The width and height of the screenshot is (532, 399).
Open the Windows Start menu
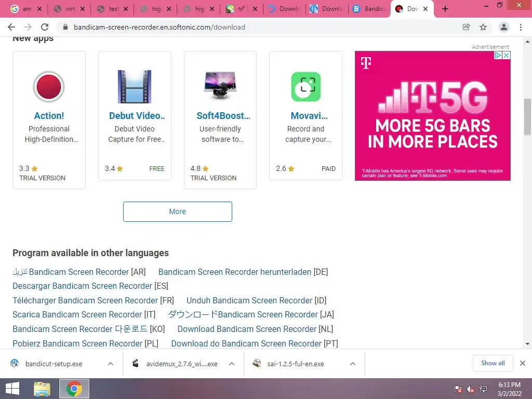12,389
